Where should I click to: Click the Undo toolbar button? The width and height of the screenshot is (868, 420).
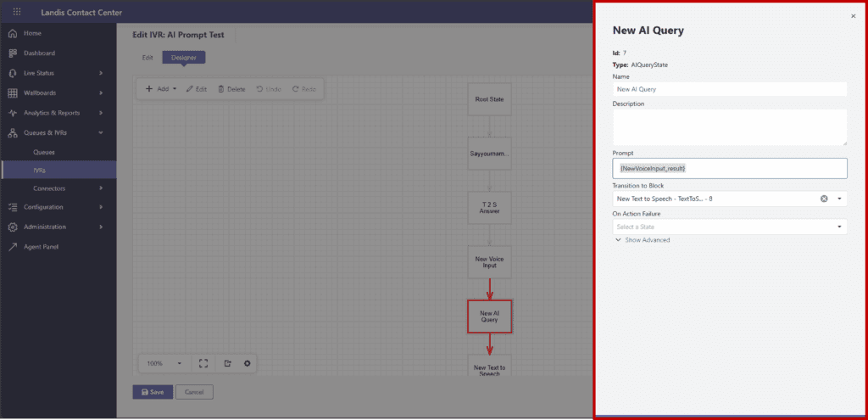(x=268, y=89)
